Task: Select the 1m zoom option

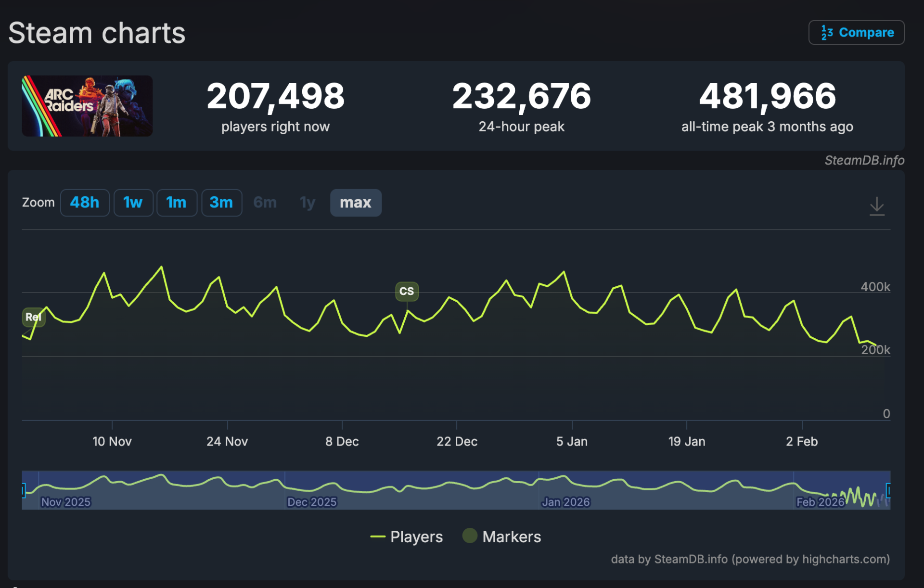Action: [177, 203]
